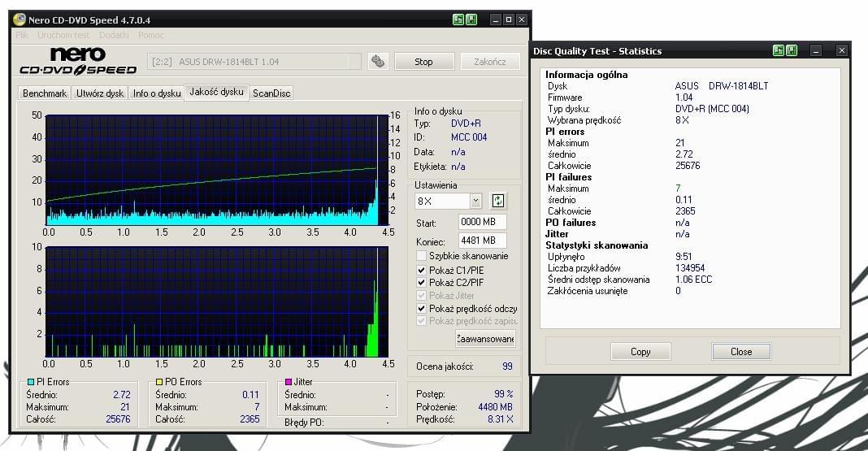Close the Statistics window with X

point(842,50)
